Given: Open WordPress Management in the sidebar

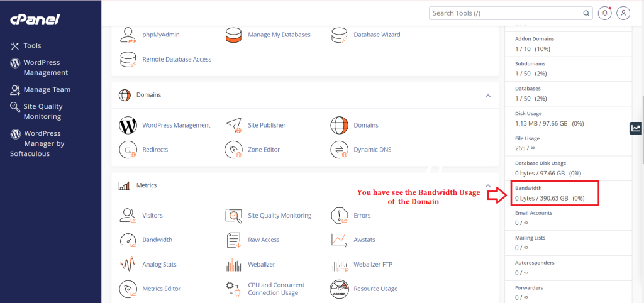Looking at the screenshot, I should (45, 67).
